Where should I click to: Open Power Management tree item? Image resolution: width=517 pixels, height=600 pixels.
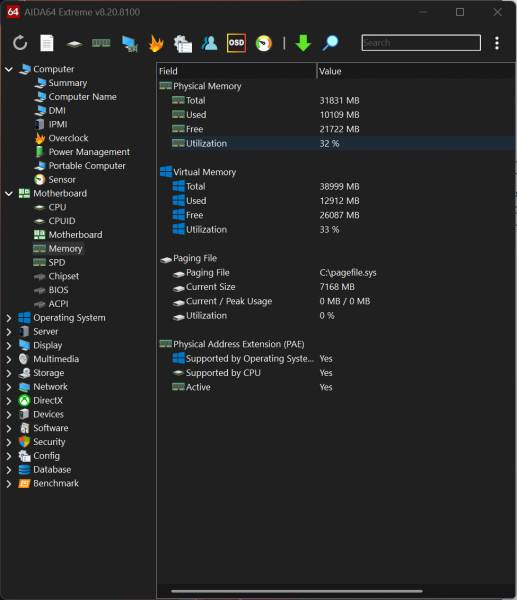[89, 152]
